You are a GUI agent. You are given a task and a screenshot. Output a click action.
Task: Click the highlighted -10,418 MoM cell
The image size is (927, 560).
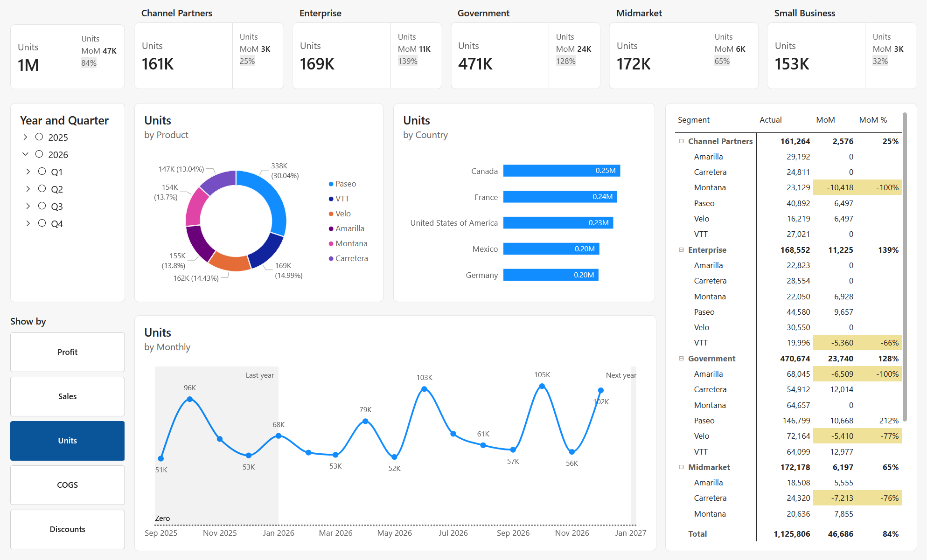point(835,187)
